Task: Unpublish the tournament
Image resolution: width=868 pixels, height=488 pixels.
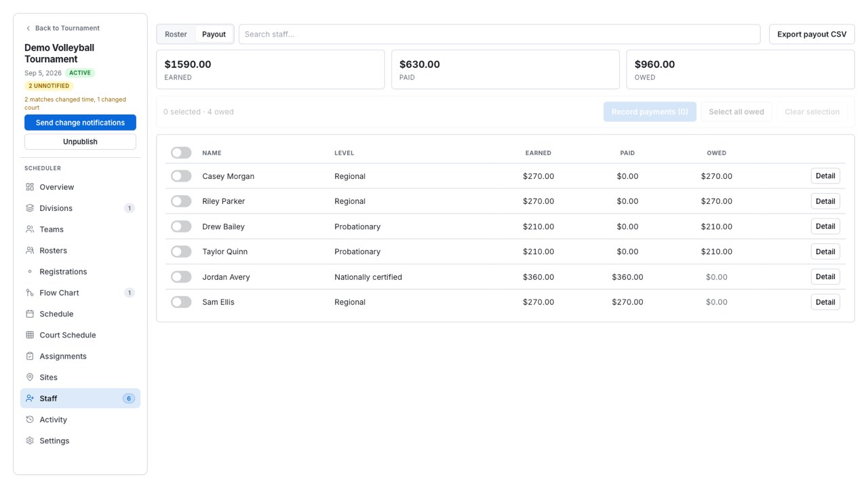Action: tap(80, 142)
